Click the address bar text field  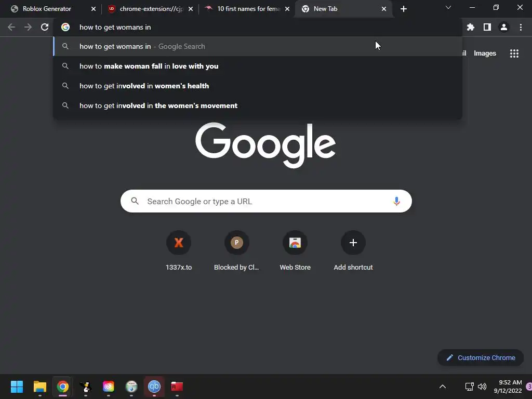(258, 27)
